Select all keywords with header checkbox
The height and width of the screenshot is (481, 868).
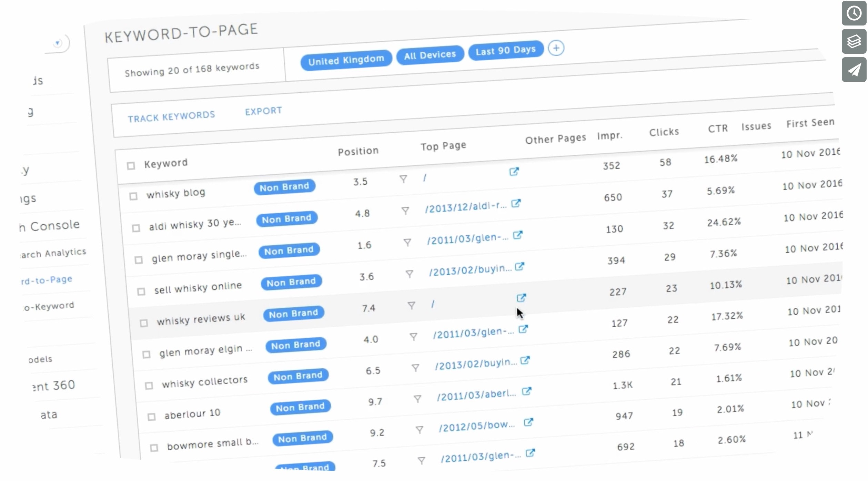click(131, 166)
